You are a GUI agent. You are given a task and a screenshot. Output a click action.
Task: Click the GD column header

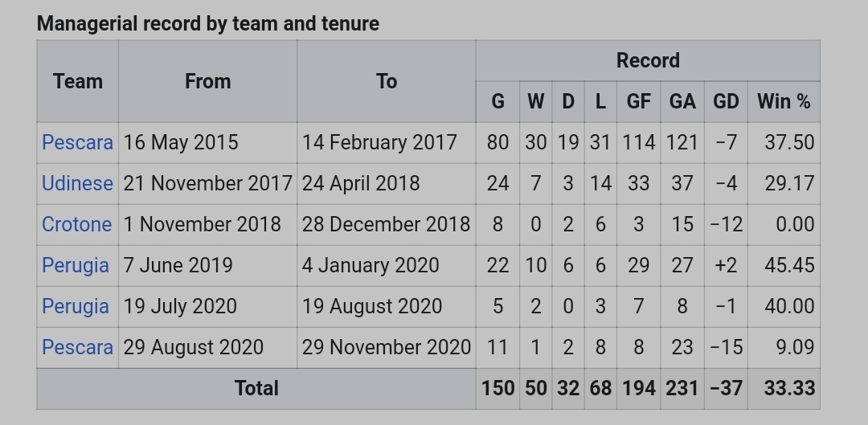[726, 101]
